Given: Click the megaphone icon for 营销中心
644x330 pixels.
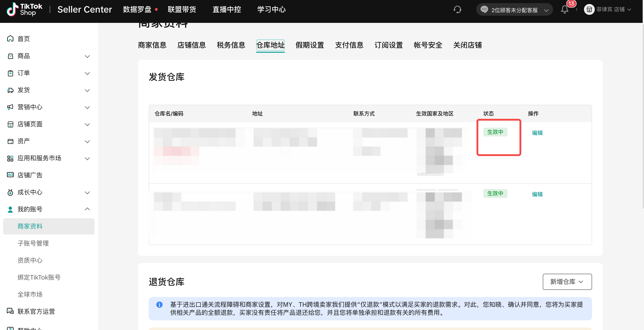Looking at the screenshot, I should pos(10,107).
